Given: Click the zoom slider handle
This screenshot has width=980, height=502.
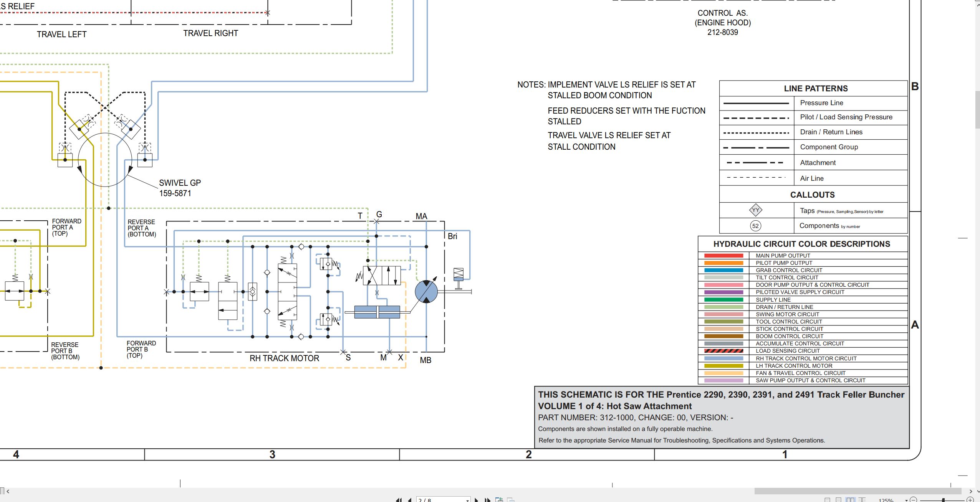Looking at the screenshot, I should pyautogui.click(x=943, y=500).
